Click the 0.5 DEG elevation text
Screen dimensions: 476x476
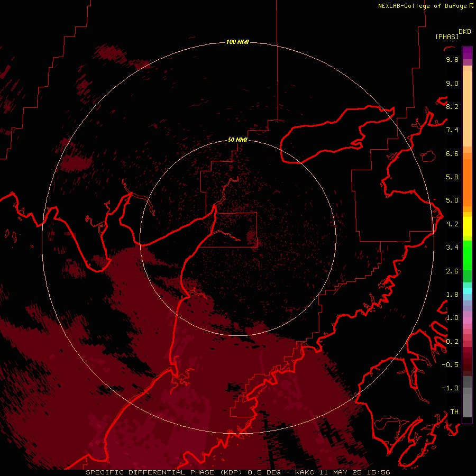point(264,472)
